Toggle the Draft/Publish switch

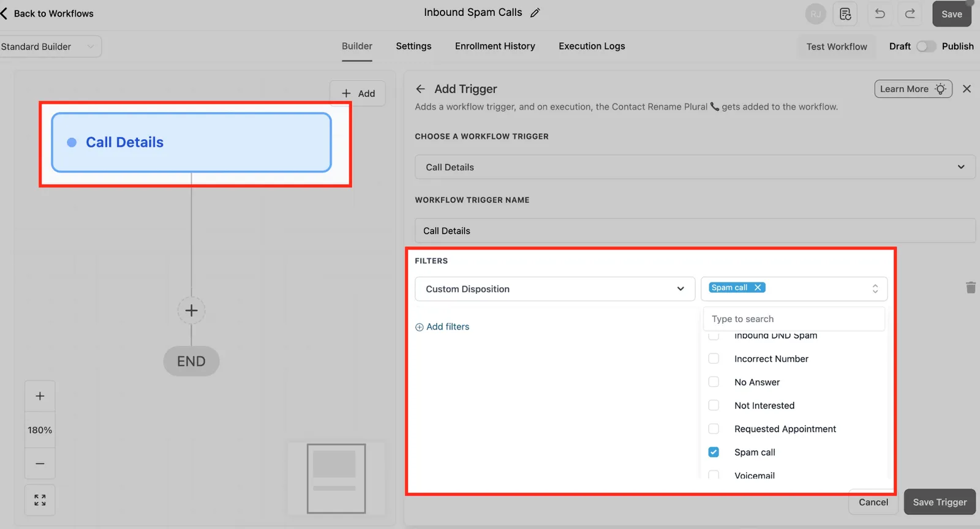(925, 47)
